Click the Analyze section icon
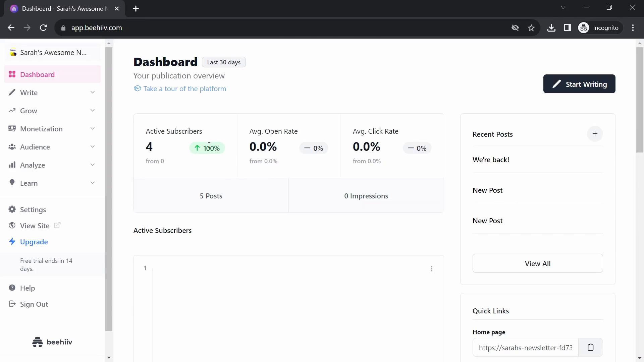The image size is (644, 362). (x=12, y=165)
